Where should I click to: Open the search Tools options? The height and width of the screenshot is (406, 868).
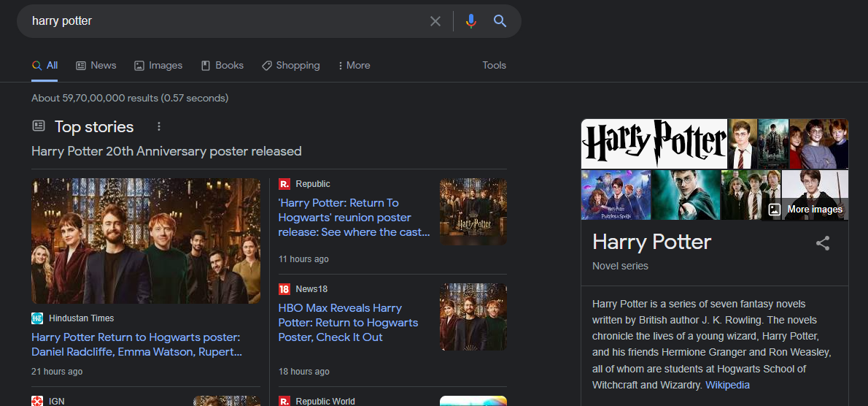coord(494,66)
